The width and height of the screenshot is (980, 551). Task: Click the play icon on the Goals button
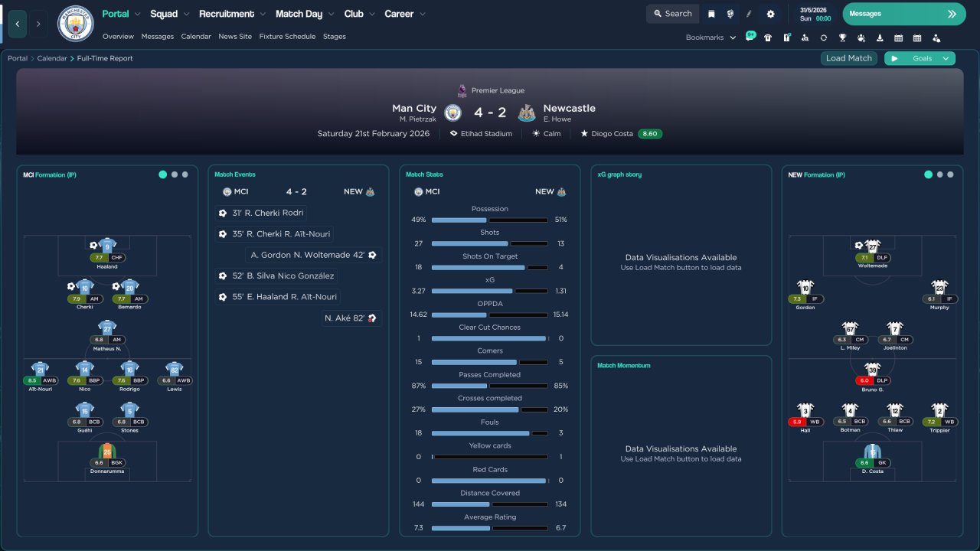tap(894, 58)
